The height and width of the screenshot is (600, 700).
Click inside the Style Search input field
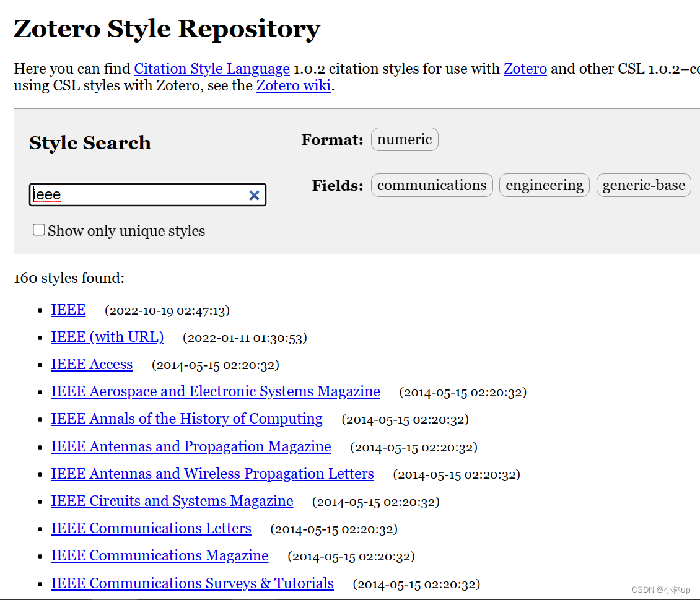pyautogui.click(x=147, y=195)
